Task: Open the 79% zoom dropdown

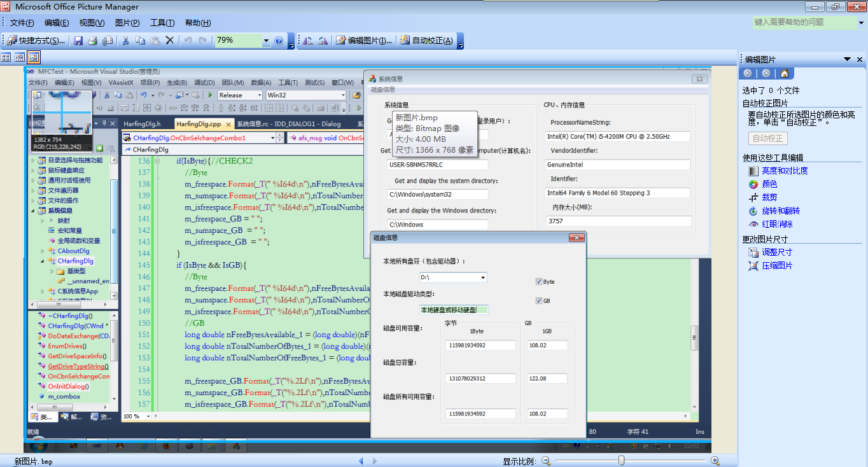Action: point(267,41)
